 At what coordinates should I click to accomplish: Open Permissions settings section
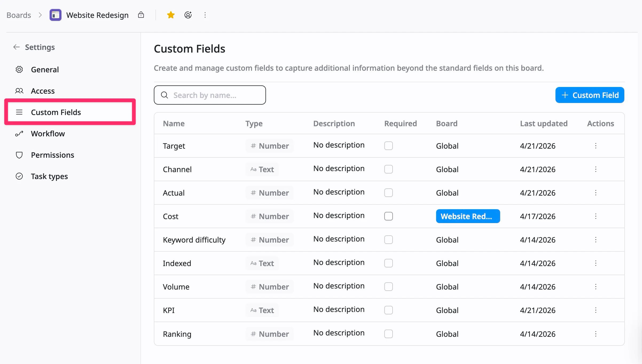pyautogui.click(x=70, y=155)
